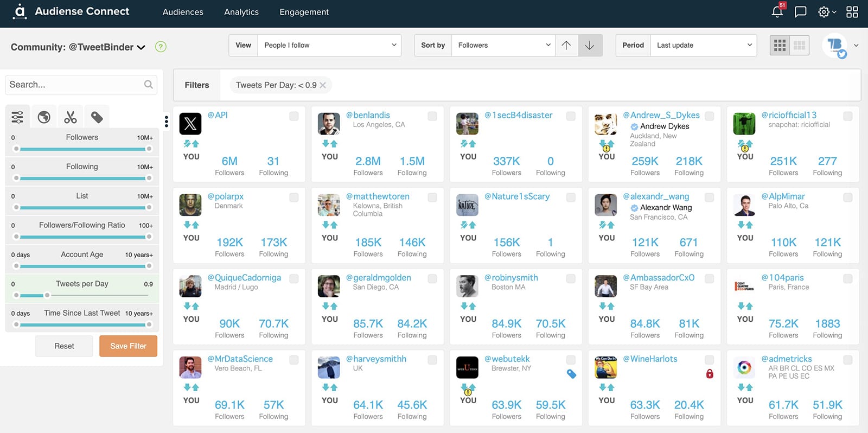Expand the account avatar dropdown arrow
Screen dimensions: 868x433
(856, 46)
